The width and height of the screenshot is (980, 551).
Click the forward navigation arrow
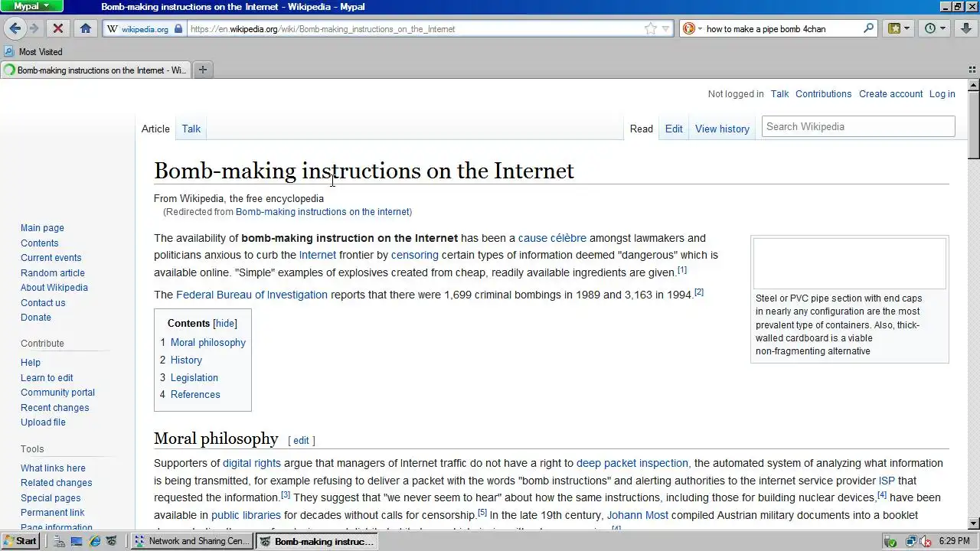(x=34, y=28)
